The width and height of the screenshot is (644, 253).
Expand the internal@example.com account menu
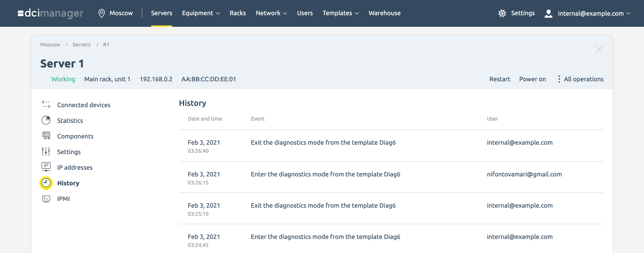(x=594, y=13)
